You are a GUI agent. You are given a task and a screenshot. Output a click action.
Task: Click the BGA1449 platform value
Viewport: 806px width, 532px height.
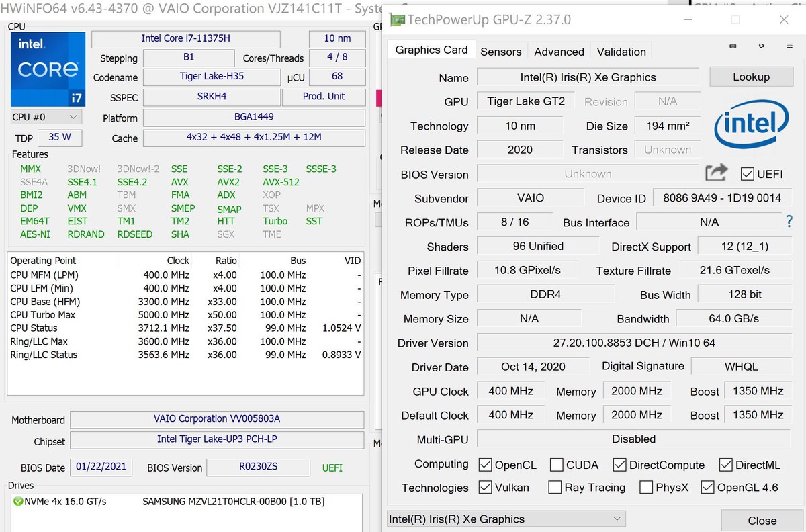(x=254, y=117)
